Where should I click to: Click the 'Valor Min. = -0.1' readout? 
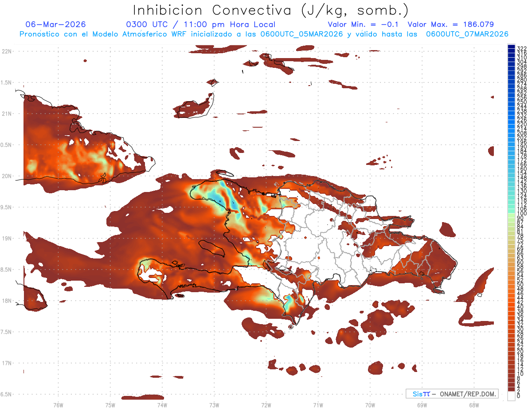point(364,24)
